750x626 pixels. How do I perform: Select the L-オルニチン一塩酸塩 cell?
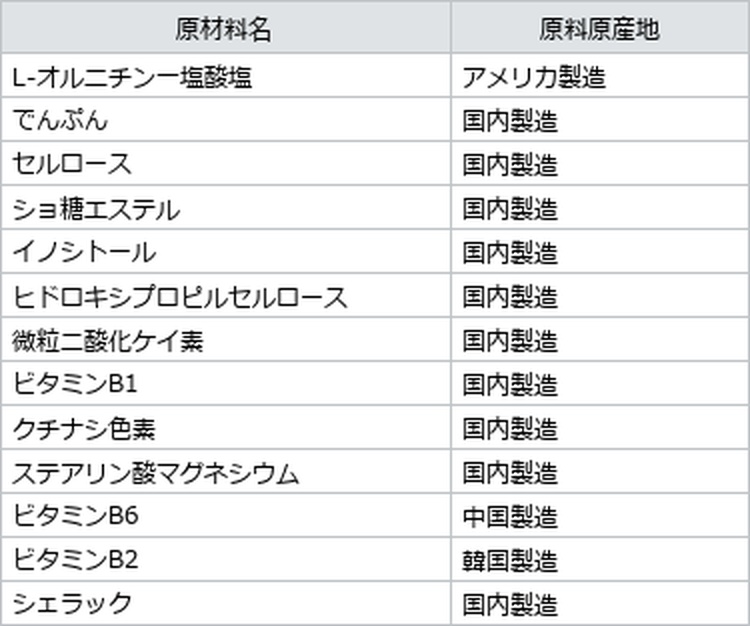(226, 76)
